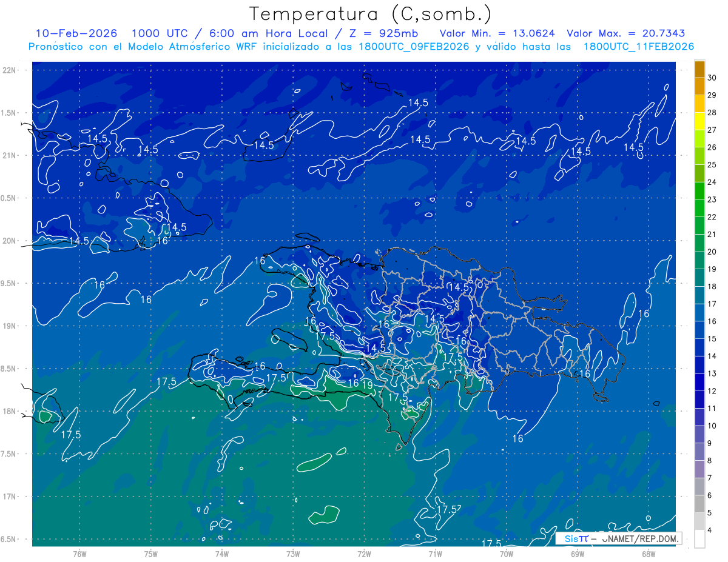Click 'Valor Min. = 13.0624' text
Screen dimensions: 728x562
(497, 33)
